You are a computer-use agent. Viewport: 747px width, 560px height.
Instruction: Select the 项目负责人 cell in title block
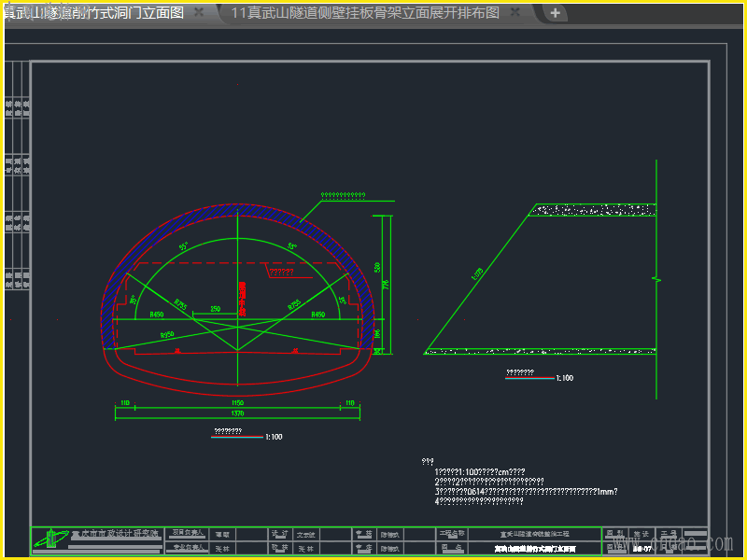tap(188, 533)
